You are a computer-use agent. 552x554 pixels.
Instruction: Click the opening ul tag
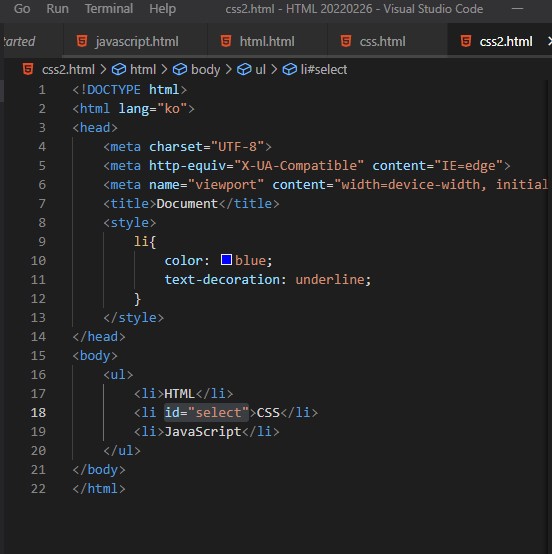[118, 375]
